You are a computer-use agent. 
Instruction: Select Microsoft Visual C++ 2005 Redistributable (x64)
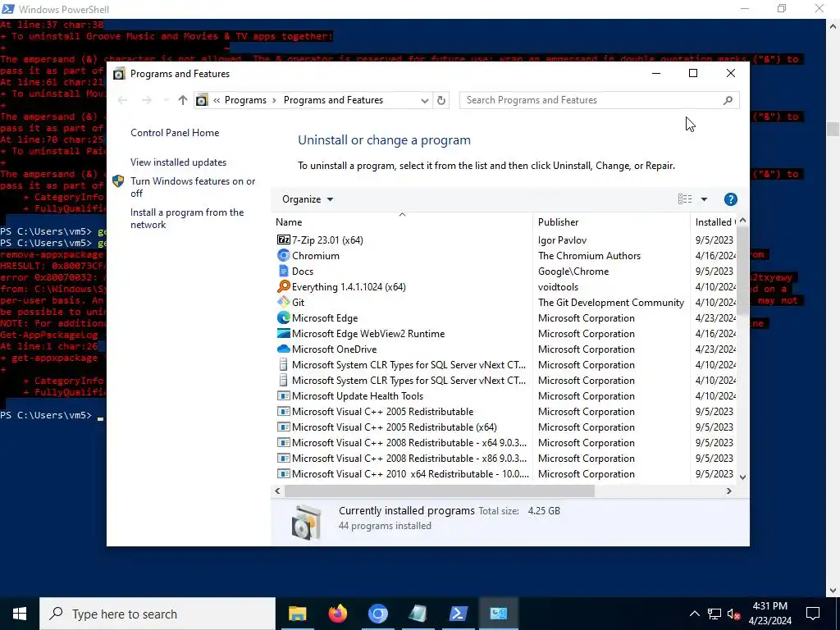[x=394, y=427]
